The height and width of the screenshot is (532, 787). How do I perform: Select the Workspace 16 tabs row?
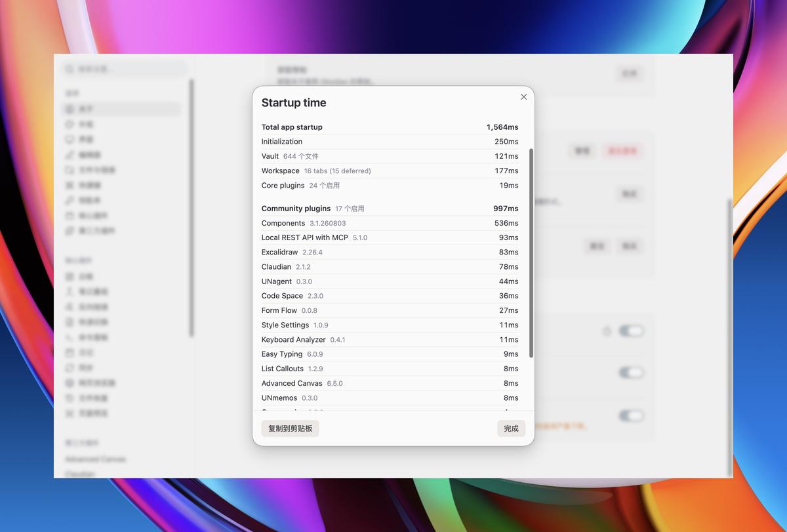390,171
